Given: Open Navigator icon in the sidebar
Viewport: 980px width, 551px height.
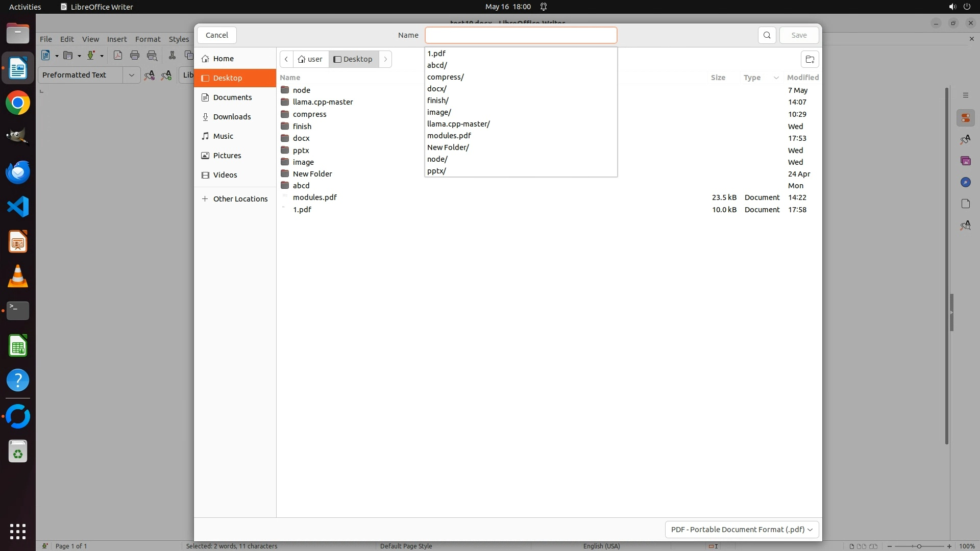Looking at the screenshot, I should [965, 182].
